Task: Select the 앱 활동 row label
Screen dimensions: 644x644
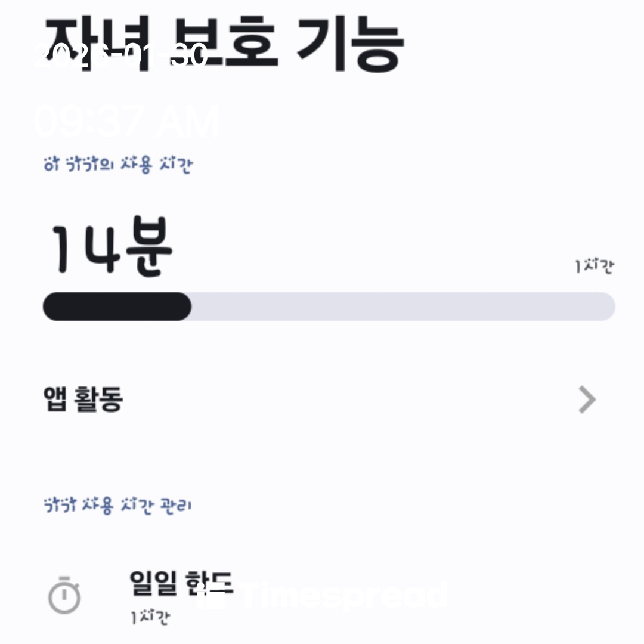Action: pyautogui.click(x=83, y=399)
